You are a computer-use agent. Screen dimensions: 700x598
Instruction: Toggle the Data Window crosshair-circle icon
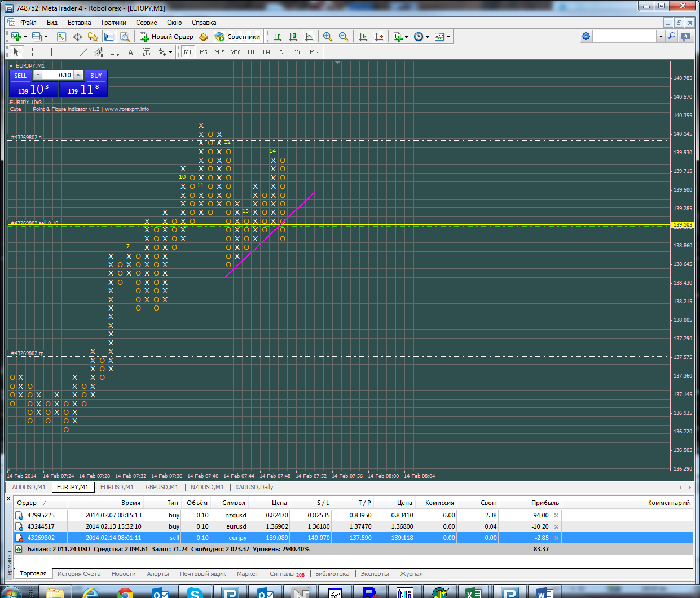pos(77,37)
